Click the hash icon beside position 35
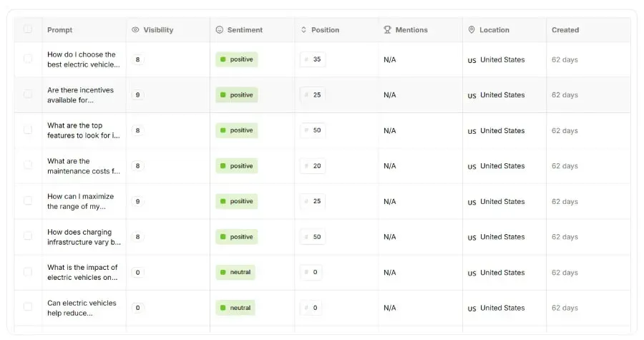The image size is (644, 340). pyautogui.click(x=306, y=59)
